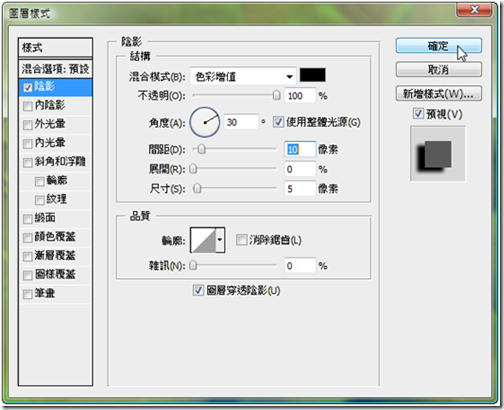Click the 間距(D) distance slider handle
The image size is (504, 410).
[x=201, y=149]
